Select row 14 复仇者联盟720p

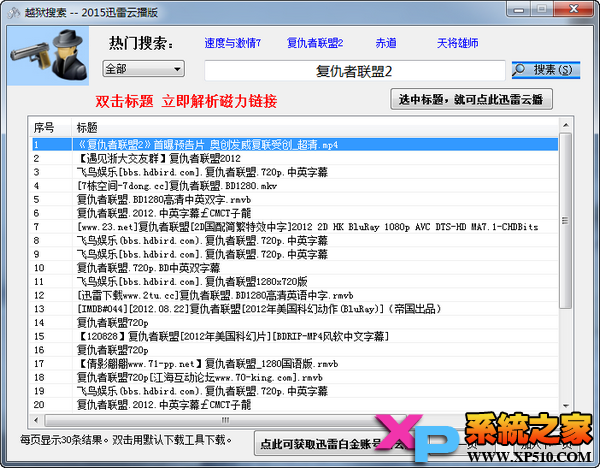pyautogui.click(x=295, y=323)
